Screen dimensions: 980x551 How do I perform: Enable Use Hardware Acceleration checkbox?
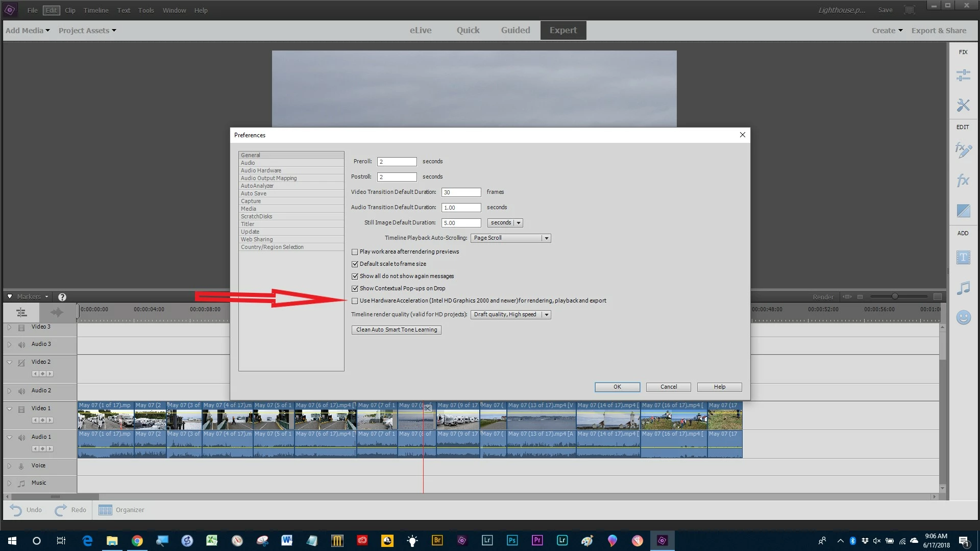point(355,301)
